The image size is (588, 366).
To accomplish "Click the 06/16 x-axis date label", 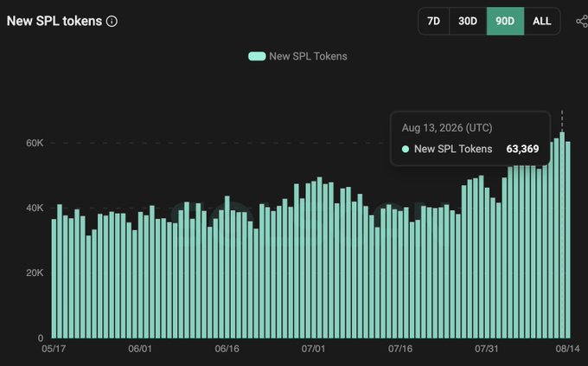I will click(x=227, y=349).
